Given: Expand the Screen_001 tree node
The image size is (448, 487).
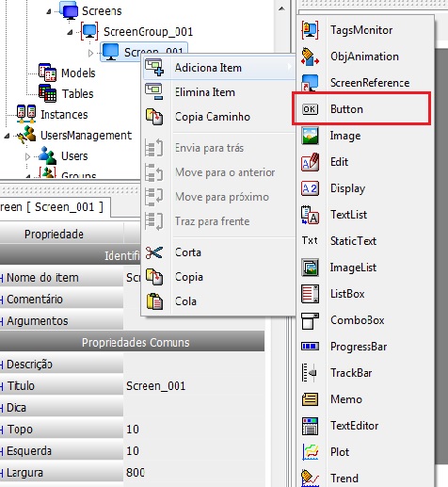Looking at the screenshot, I should click(90, 53).
